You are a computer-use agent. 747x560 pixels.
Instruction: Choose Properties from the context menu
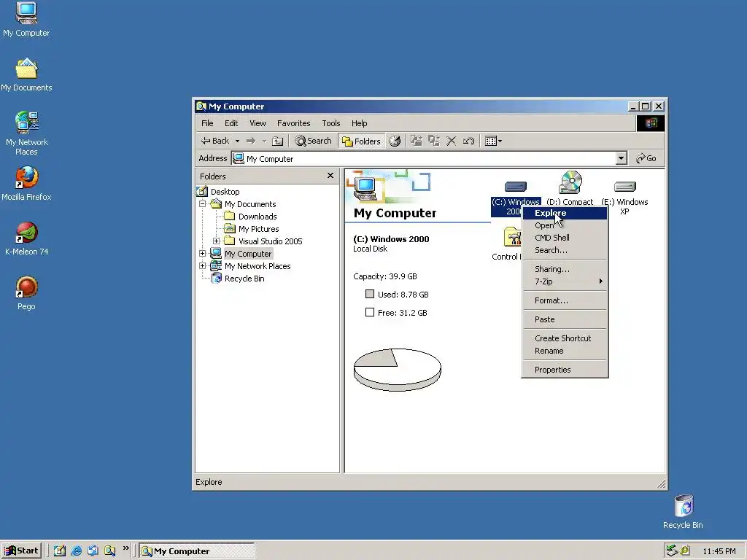pos(565,370)
